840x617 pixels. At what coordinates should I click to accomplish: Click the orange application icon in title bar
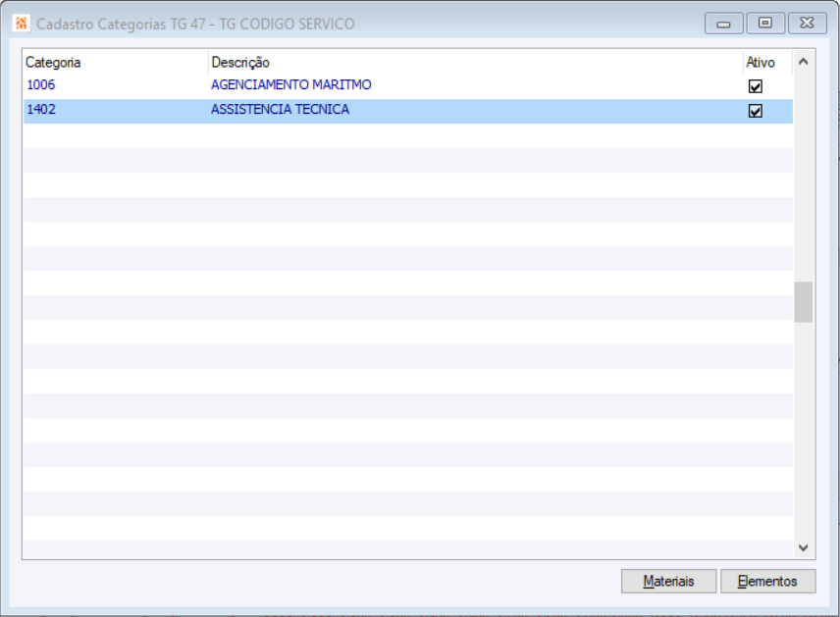pos(21,23)
